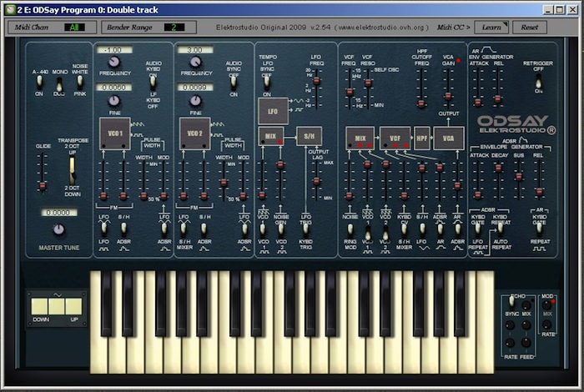Open the Bender Range value selector

[174, 28]
